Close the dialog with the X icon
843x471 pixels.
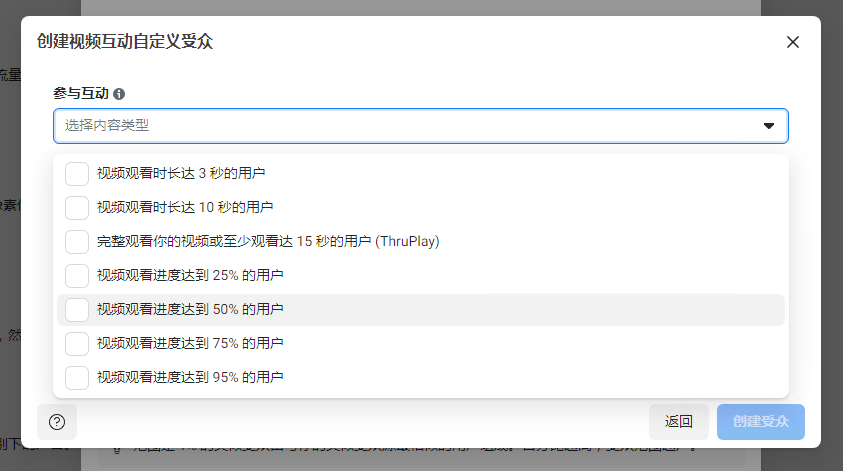pos(792,42)
